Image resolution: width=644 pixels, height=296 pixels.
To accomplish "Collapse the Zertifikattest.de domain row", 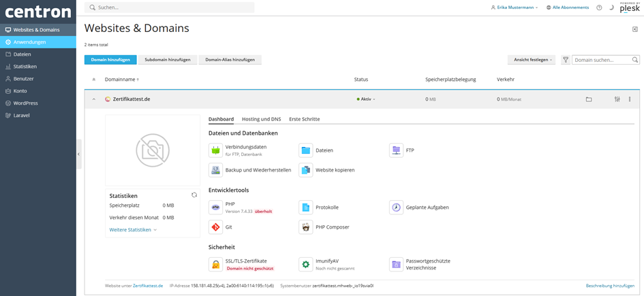I will point(94,99).
